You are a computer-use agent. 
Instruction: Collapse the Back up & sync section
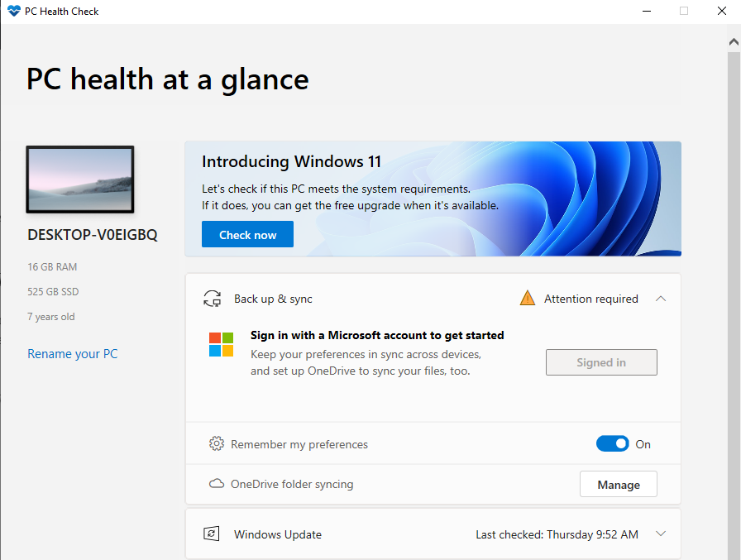pyautogui.click(x=661, y=299)
